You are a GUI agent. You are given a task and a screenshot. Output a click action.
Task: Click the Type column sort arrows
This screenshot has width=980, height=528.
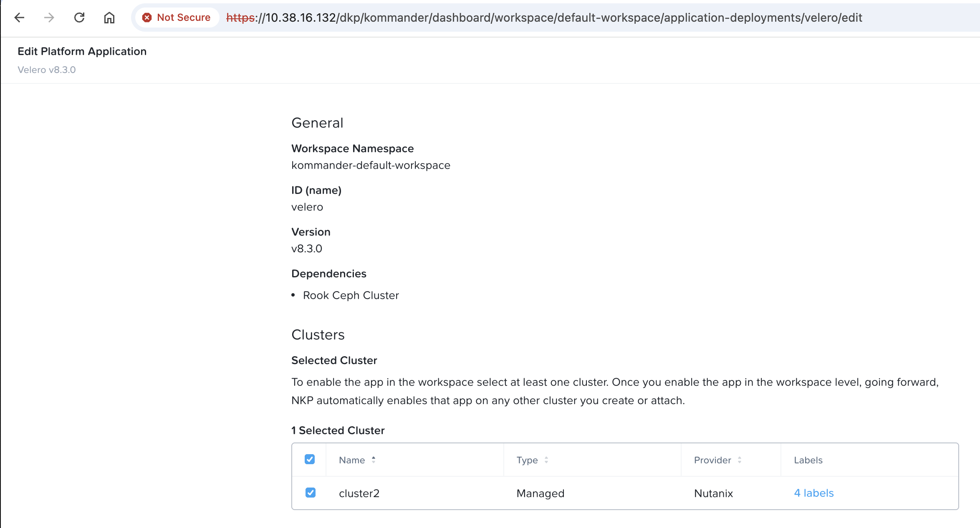[x=546, y=460]
